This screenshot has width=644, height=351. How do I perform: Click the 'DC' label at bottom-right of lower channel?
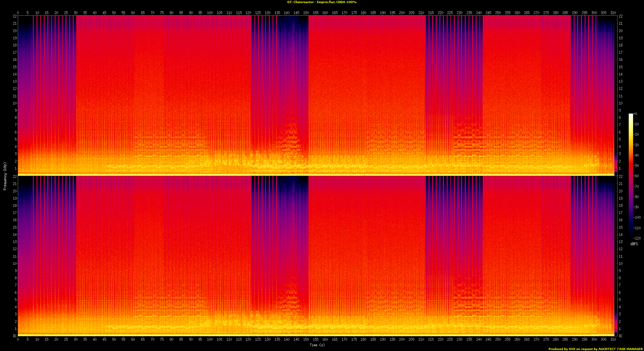click(x=621, y=336)
